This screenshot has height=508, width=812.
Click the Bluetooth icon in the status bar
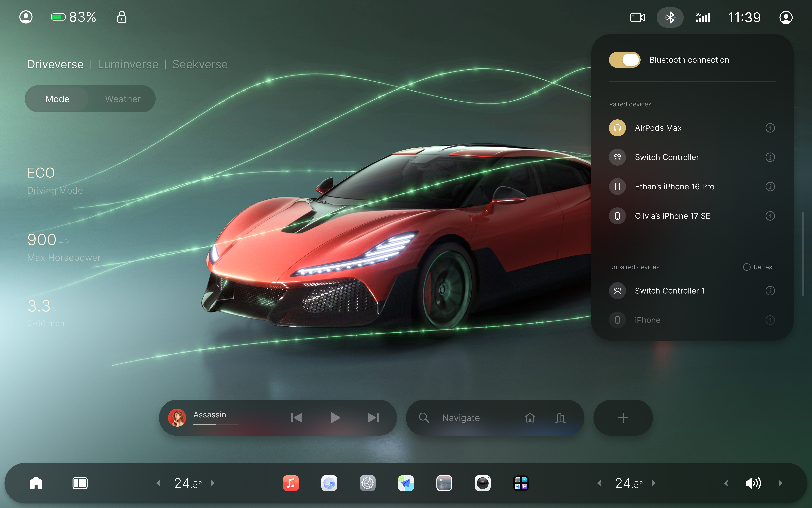(670, 17)
